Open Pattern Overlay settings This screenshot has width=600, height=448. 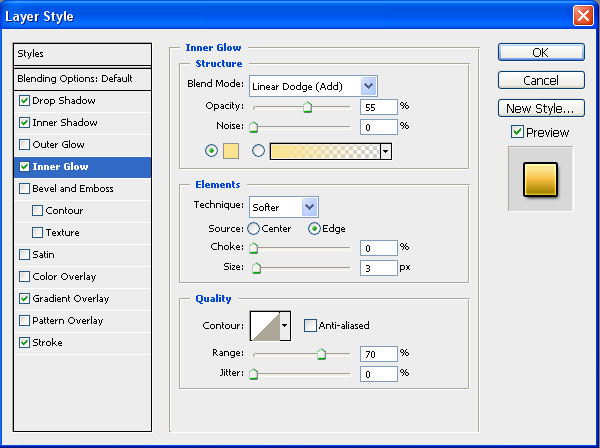68,321
